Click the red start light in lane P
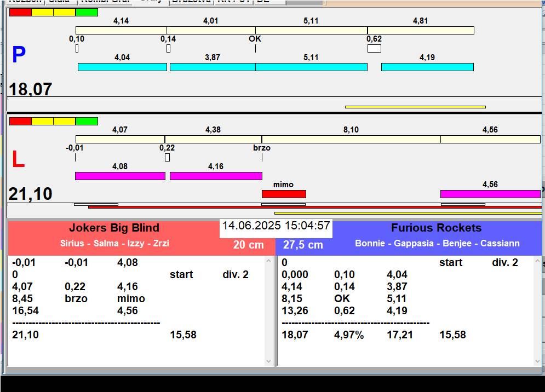Viewport: 545px width, 392px height. coord(20,12)
